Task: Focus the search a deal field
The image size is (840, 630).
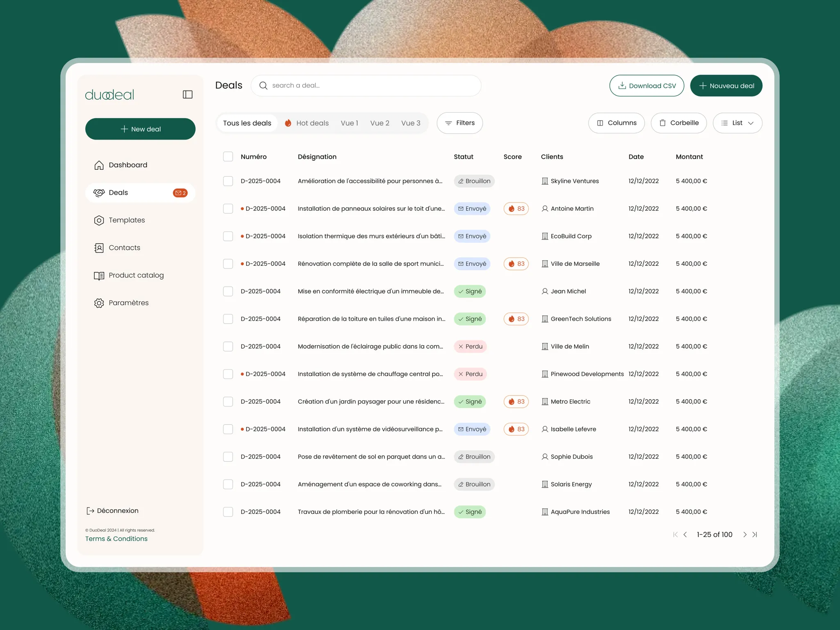Action: [x=366, y=86]
